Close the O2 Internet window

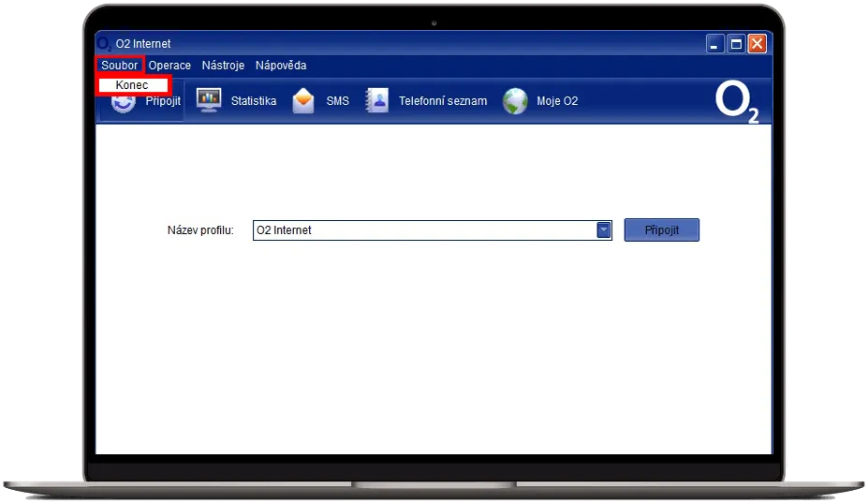tap(757, 44)
